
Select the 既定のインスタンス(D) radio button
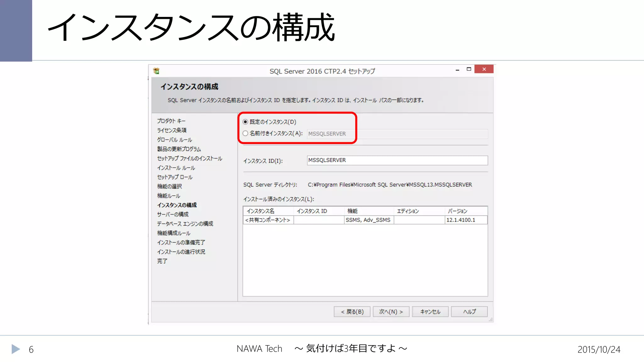246,122
